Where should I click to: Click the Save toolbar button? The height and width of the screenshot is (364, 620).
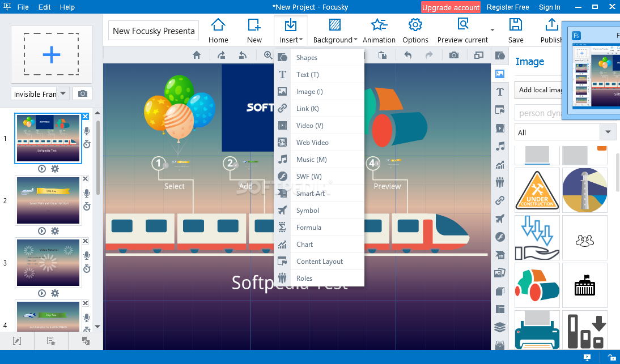[516, 31]
